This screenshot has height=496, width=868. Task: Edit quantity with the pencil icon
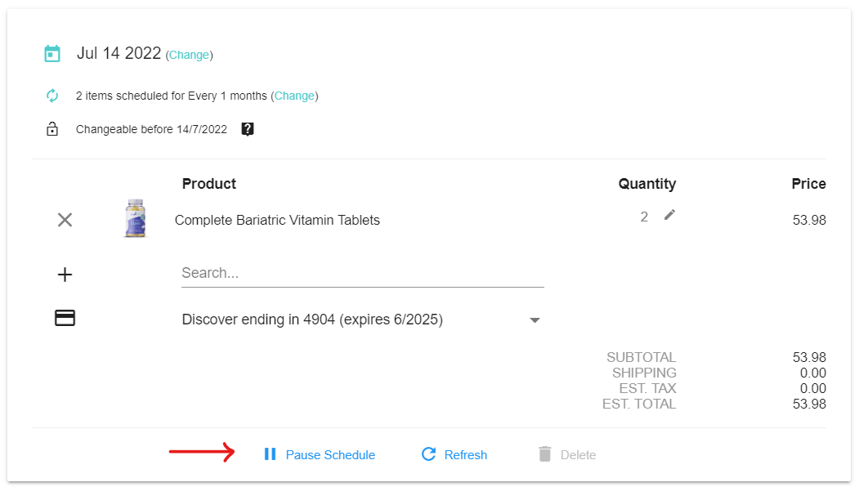coord(670,215)
